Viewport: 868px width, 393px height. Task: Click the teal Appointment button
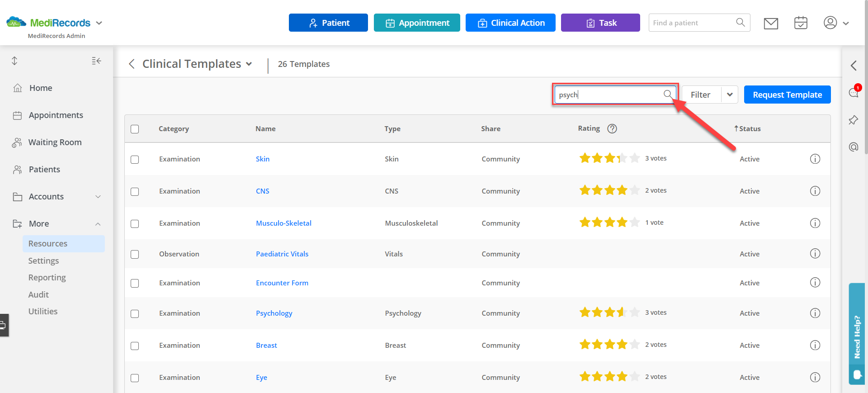coord(417,23)
